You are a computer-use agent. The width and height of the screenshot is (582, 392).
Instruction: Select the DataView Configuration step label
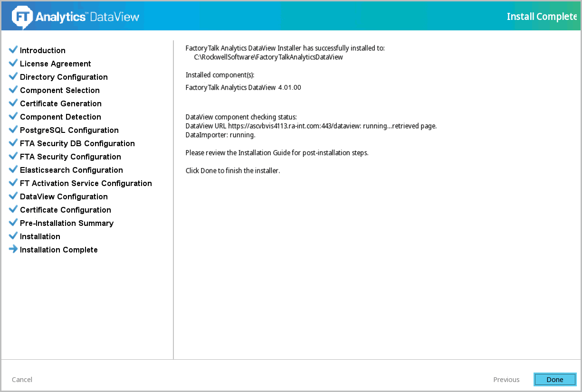point(64,196)
